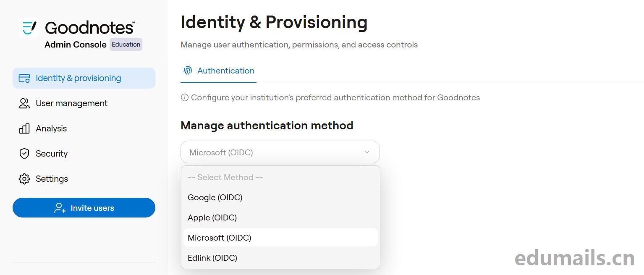
Task: Select the Apple (OIDC) option
Action: coord(212,217)
